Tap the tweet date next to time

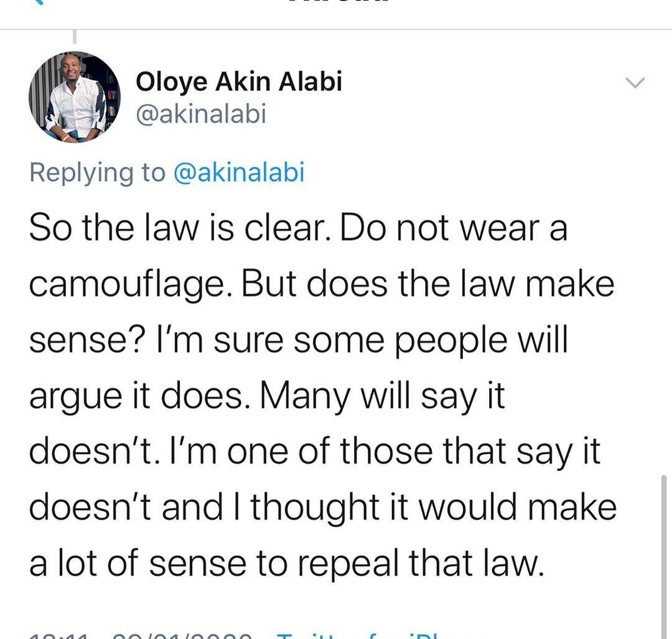pos(182,636)
